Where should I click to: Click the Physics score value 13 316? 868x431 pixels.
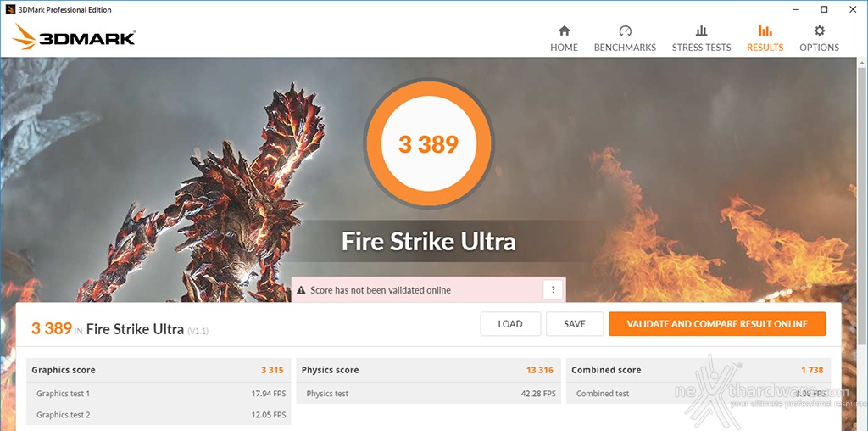(x=540, y=370)
